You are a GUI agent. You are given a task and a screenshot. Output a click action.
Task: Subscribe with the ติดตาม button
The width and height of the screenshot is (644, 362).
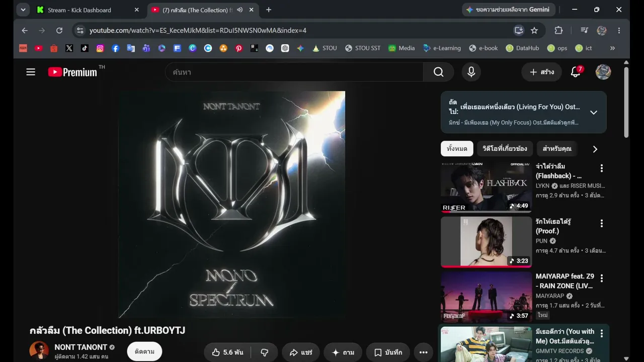point(144,352)
